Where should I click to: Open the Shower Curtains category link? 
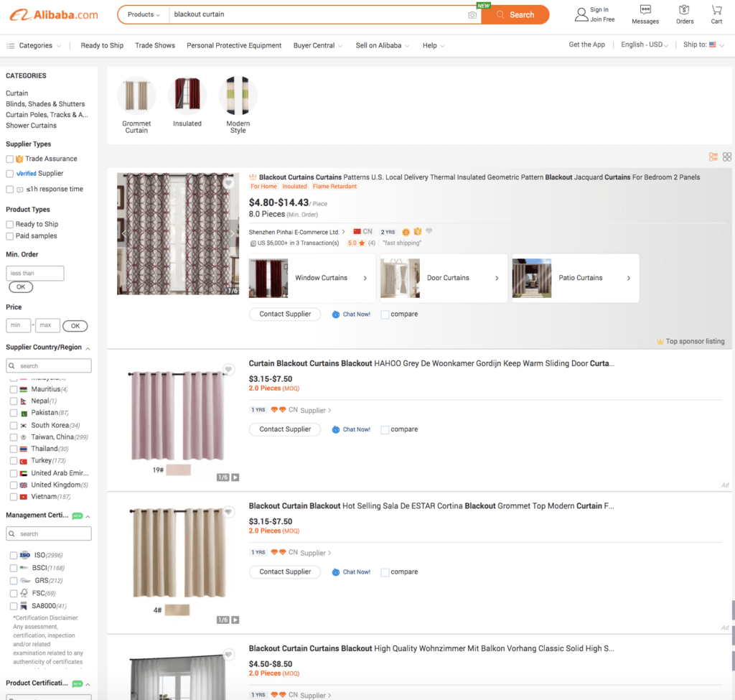coord(31,126)
